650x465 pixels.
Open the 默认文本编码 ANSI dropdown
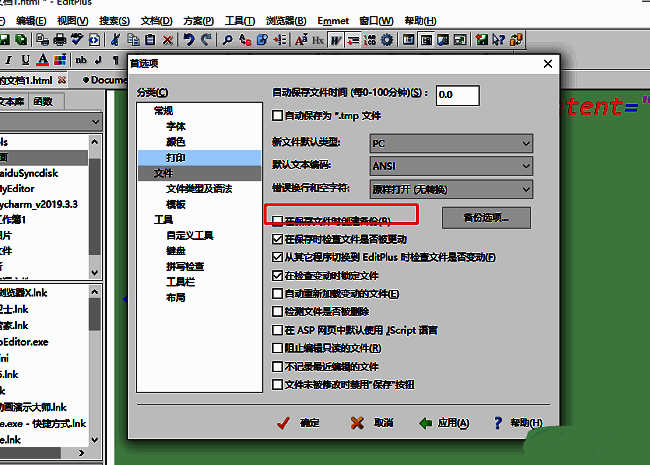tap(451, 165)
